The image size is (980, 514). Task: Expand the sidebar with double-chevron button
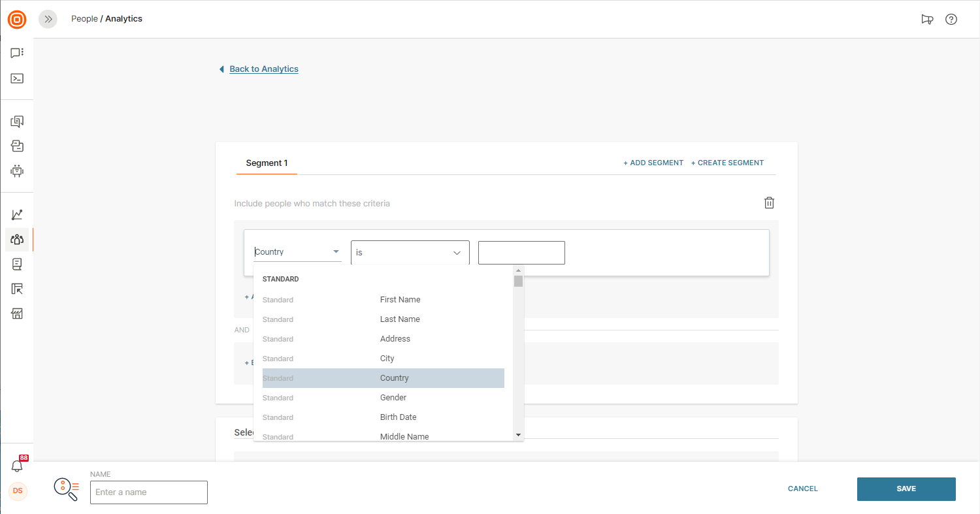(48, 20)
